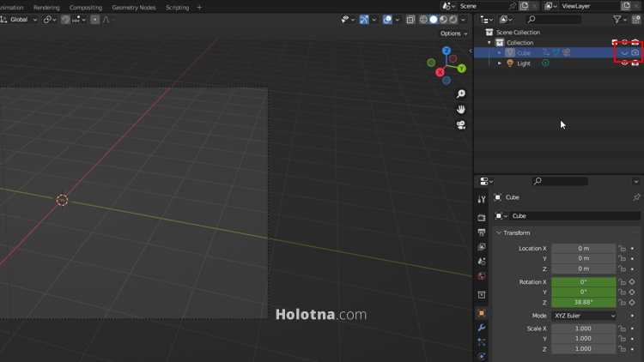Open the Geometry Nodes workspace tab

(133, 8)
